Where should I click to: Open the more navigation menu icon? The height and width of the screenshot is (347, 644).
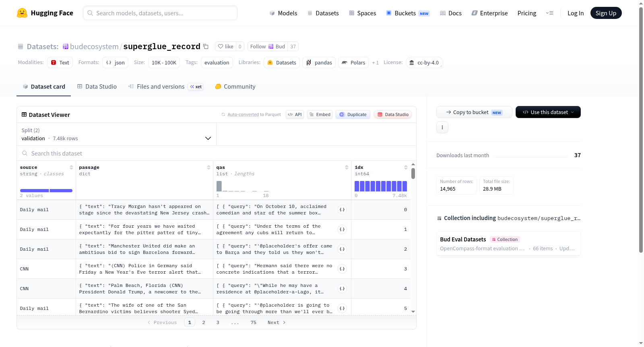click(549, 13)
